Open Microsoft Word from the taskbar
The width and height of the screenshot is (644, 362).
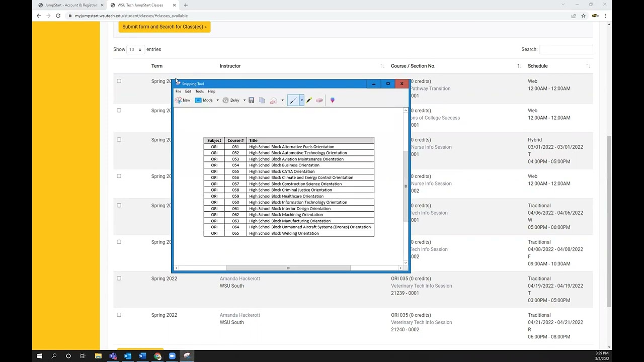tap(142, 356)
